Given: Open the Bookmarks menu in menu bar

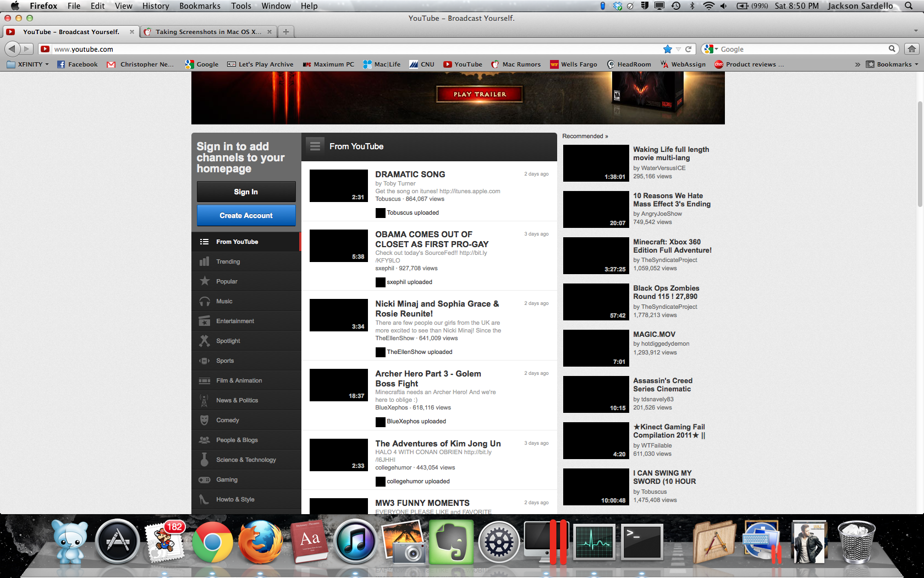Looking at the screenshot, I should click(x=200, y=6).
